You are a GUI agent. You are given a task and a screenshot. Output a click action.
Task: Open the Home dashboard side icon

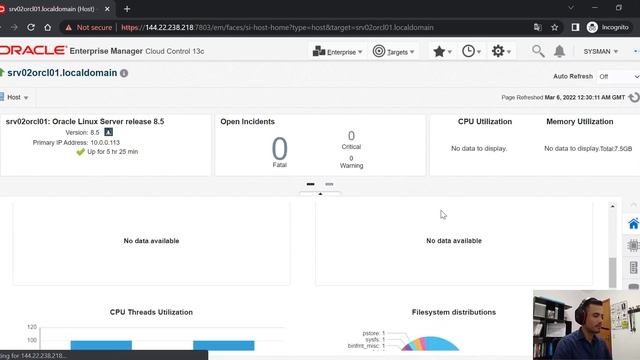(633, 224)
